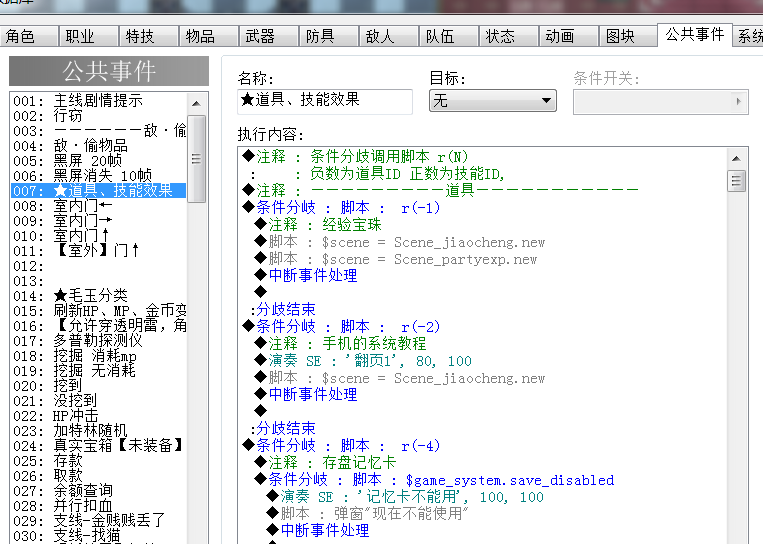Select event 029: 支线-金贱贱丢了
Screen dimensions: 763x544
99,522
